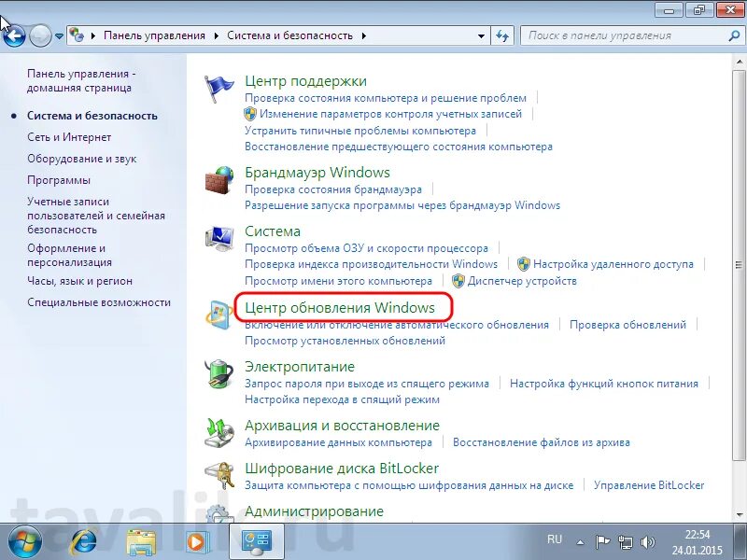Open the Windows Start orb
Viewport: 747px width, 560px height.
(24, 541)
